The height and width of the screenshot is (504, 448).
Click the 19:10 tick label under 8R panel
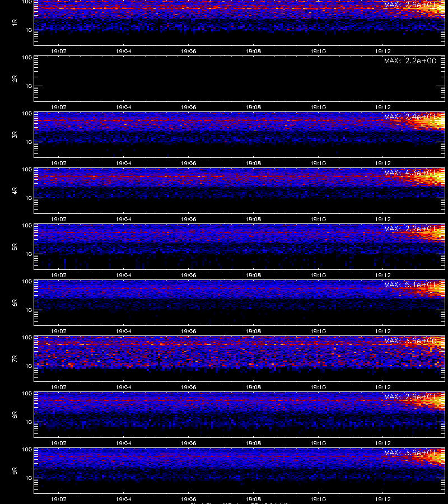318,444
